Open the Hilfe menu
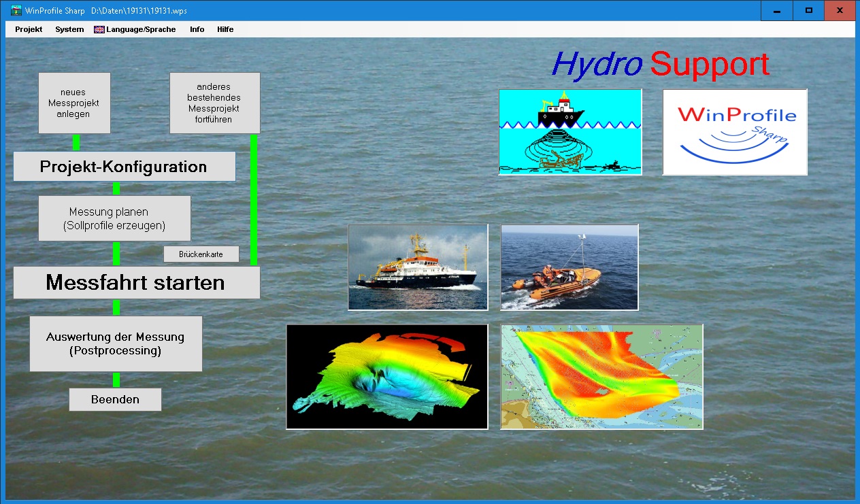This screenshot has height=504, width=860. tap(225, 30)
